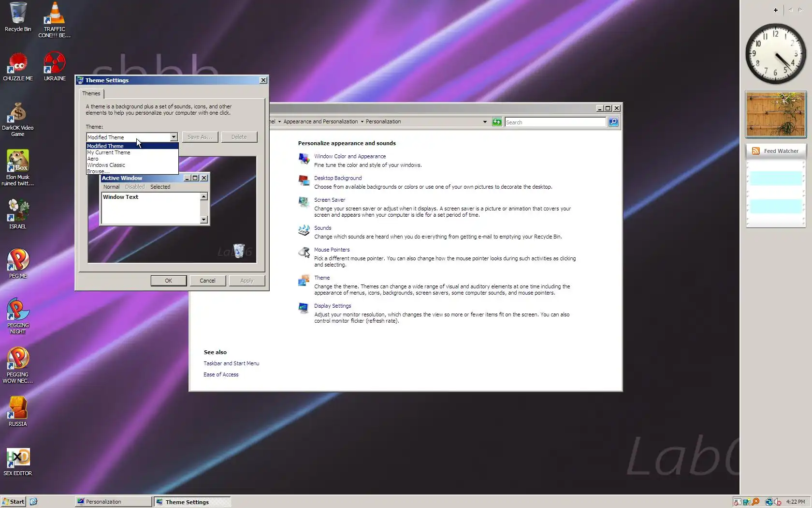This screenshot has height=508, width=812.
Task: Switch to Theme Settings in the taskbar
Action: point(192,502)
